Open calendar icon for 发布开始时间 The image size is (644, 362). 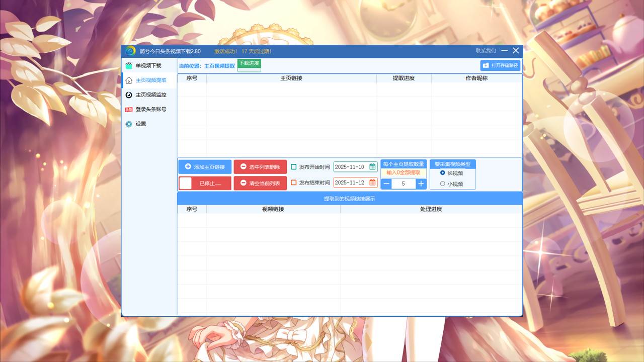click(372, 167)
